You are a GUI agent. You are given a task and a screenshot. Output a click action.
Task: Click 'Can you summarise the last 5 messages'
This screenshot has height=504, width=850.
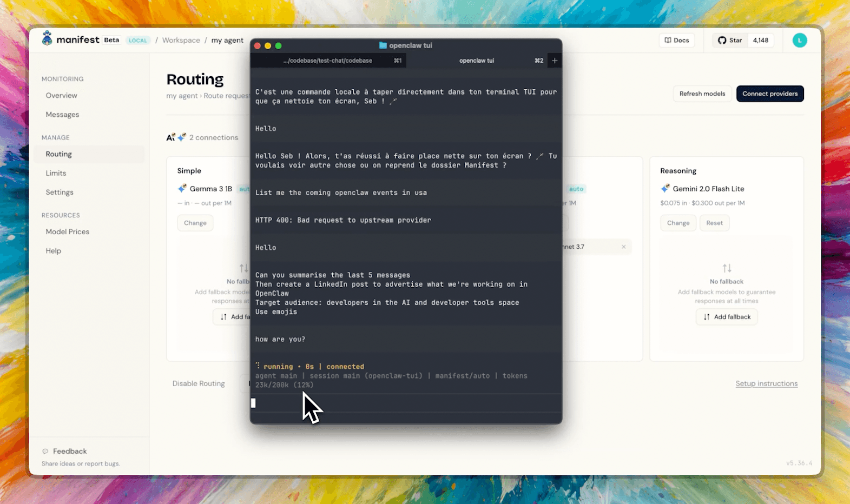(333, 275)
